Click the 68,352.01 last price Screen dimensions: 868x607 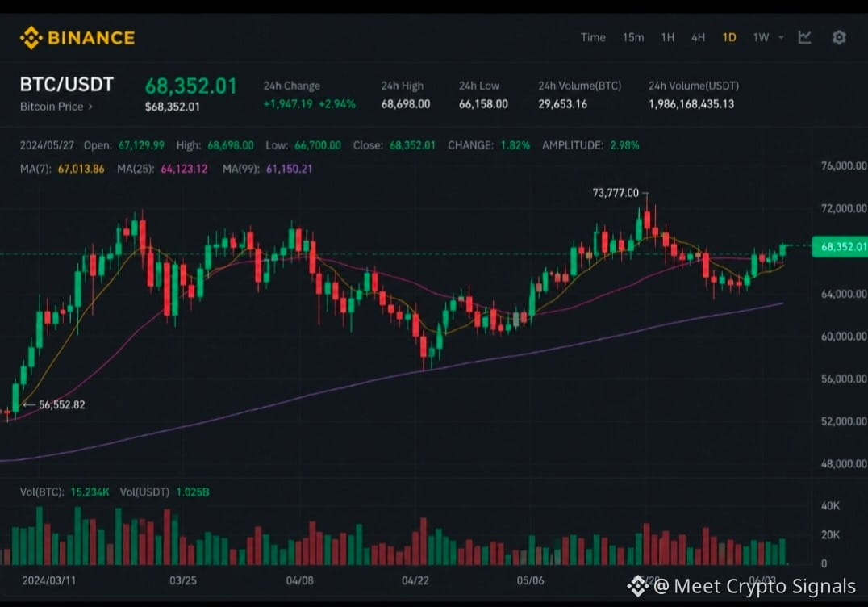pyautogui.click(x=191, y=86)
